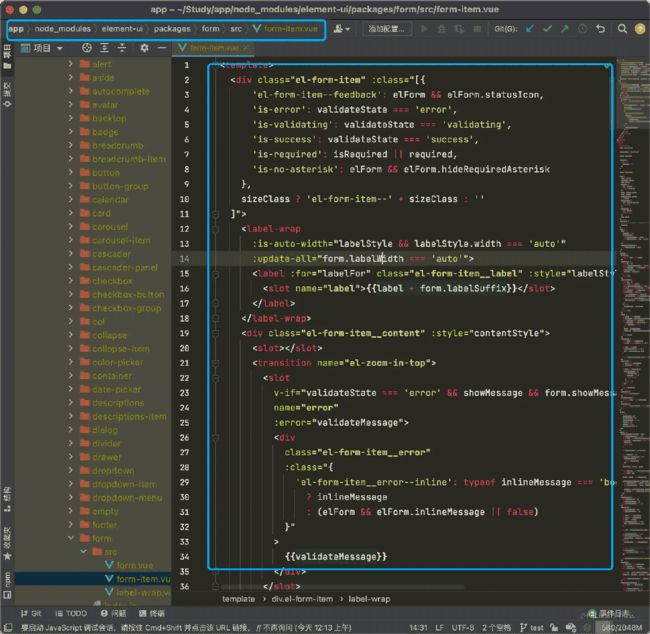Viewport: 650px width, 634px height.
Task: Open the TODO tool window tab
Action: 71,613
